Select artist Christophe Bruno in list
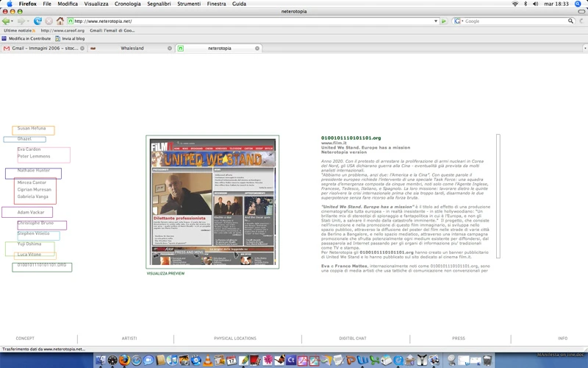 click(35, 223)
